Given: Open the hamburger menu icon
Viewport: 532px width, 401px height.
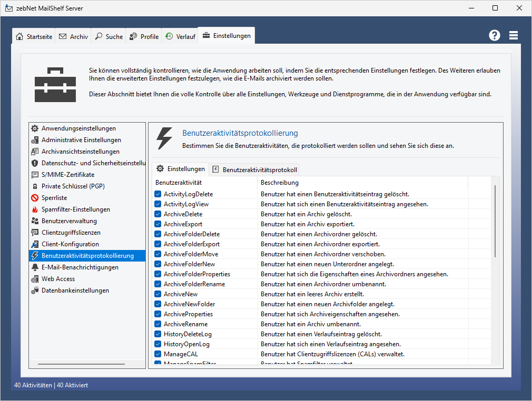Looking at the screenshot, I should click(x=514, y=35).
